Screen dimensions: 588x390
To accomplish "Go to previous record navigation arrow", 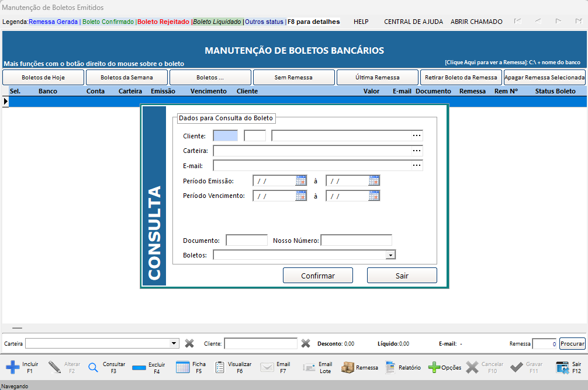I will (538, 22).
